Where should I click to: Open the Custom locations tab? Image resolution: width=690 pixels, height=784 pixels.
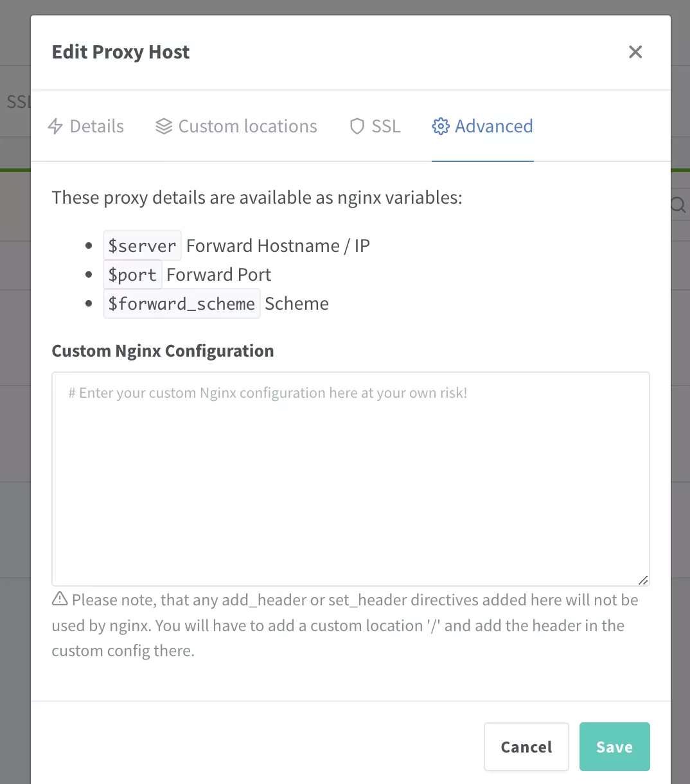pyautogui.click(x=247, y=127)
